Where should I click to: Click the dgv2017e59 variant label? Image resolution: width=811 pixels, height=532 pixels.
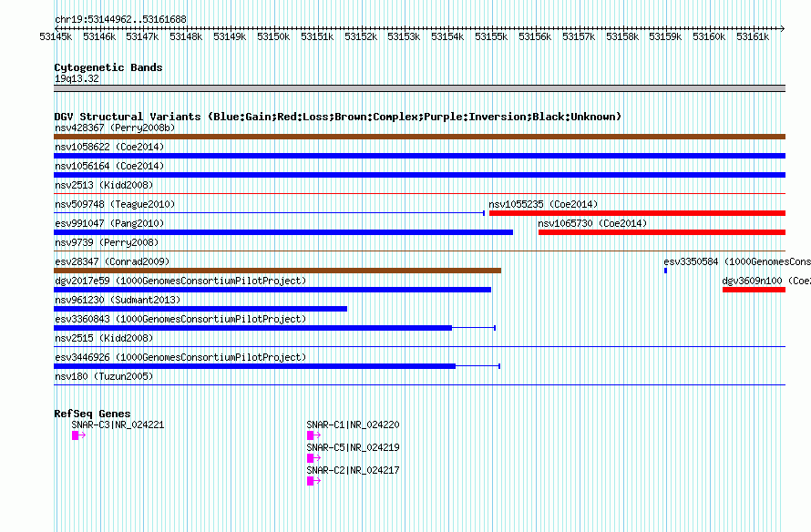point(180,281)
